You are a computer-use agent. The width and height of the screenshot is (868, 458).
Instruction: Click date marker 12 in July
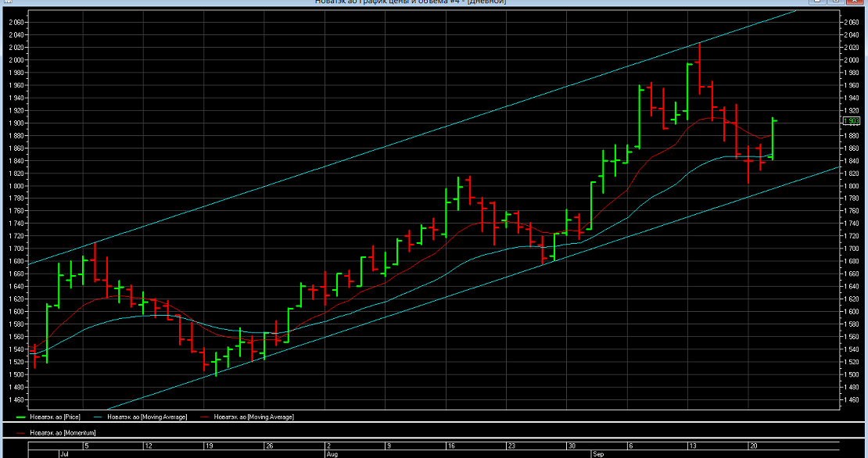pos(147,445)
